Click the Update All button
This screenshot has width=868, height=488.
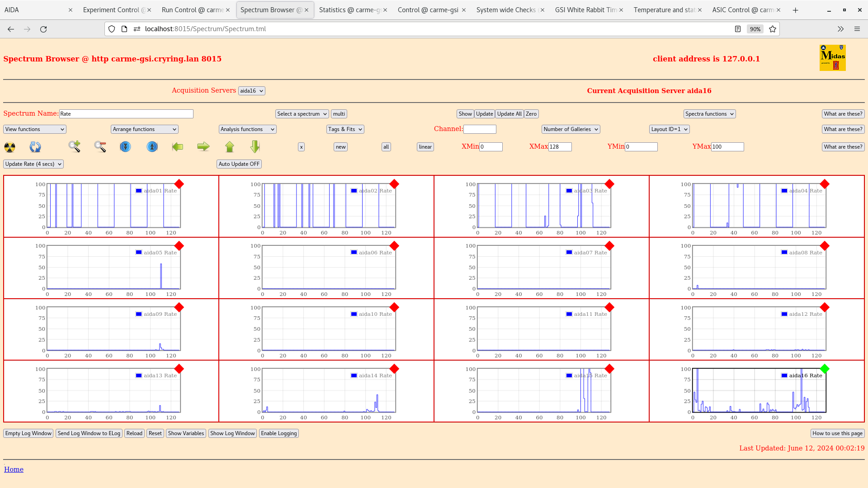(x=509, y=114)
